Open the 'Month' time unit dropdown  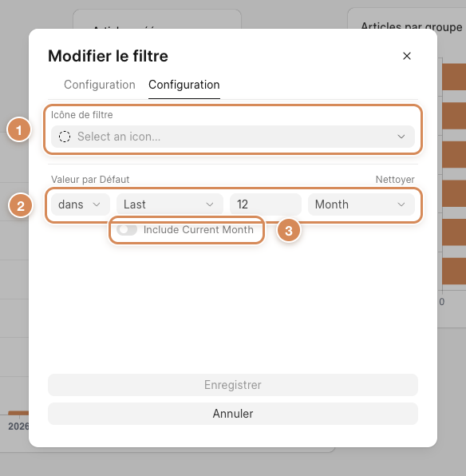click(361, 204)
